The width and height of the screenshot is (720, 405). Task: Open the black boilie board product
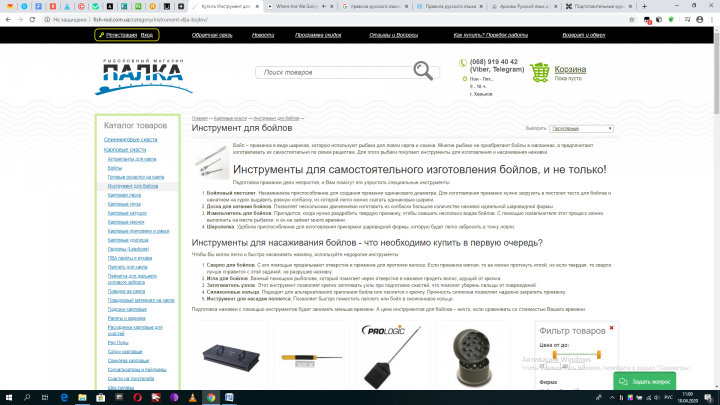click(x=231, y=357)
